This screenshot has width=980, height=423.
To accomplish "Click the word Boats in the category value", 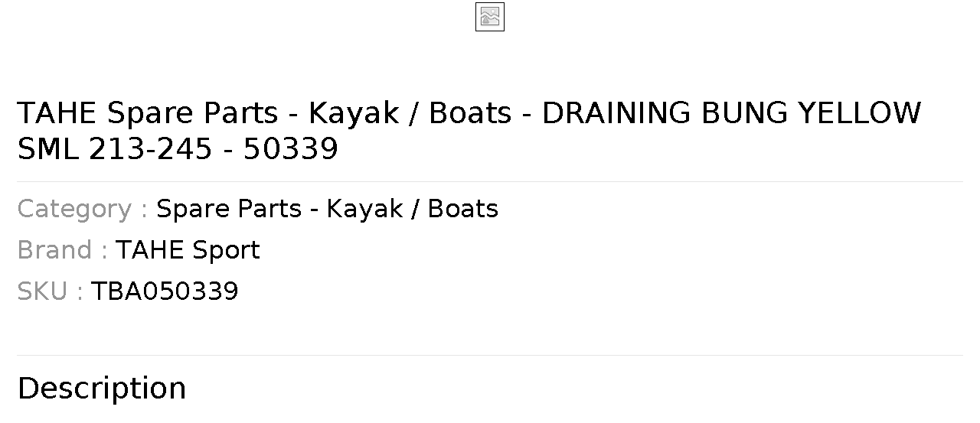I will pos(463,209).
